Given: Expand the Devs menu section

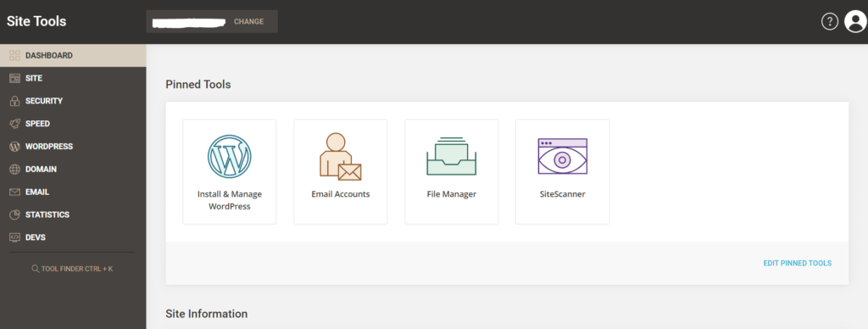Looking at the screenshot, I should coord(73,237).
